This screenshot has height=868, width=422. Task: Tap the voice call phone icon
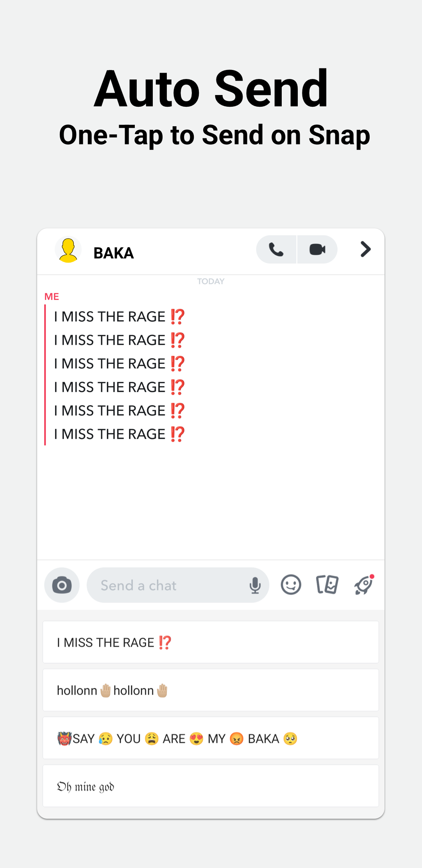click(276, 249)
